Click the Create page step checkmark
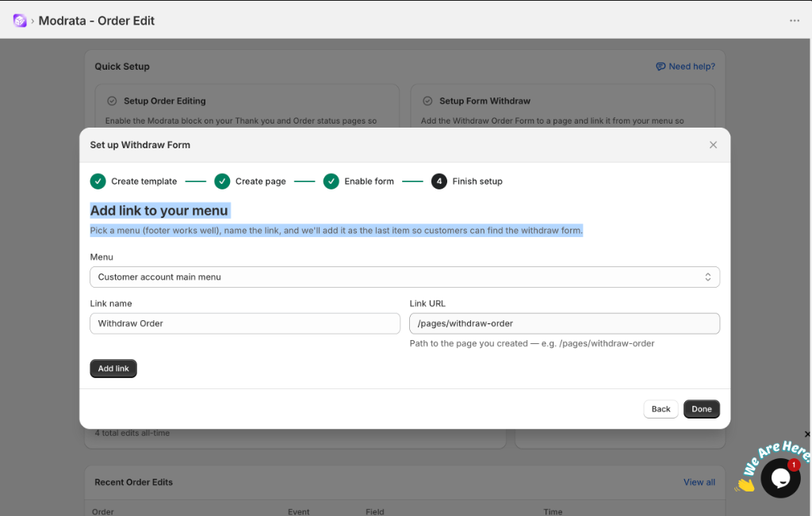Screen dimensions: 812x516 pyautogui.click(x=222, y=182)
